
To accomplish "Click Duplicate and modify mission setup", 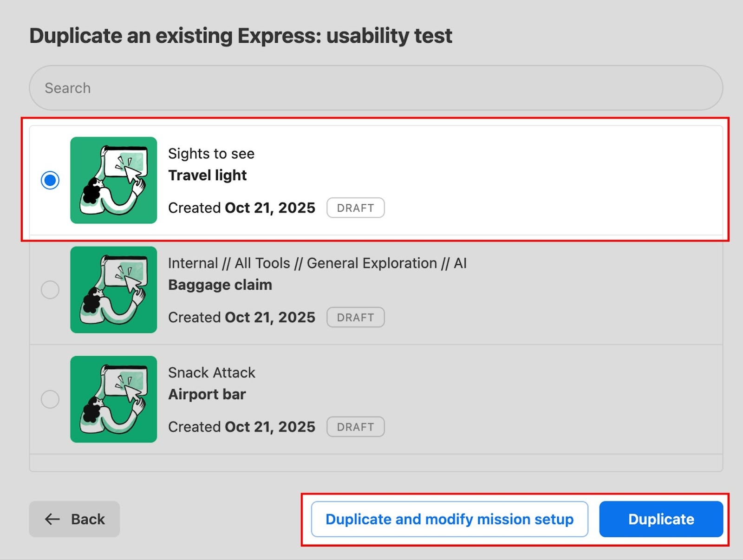I will pyautogui.click(x=449, y=519).
